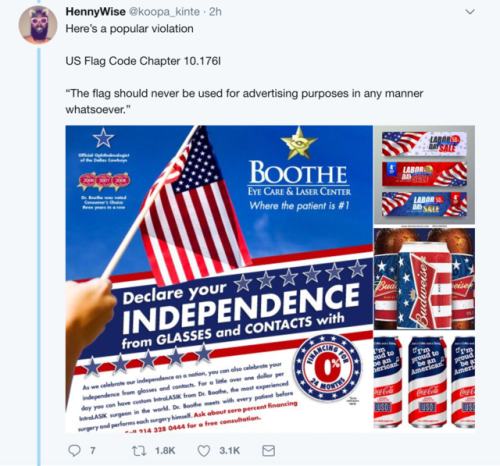View the 1.8K retweets count
This screenshot has height=466, width=500.
(x=165, y=451)
